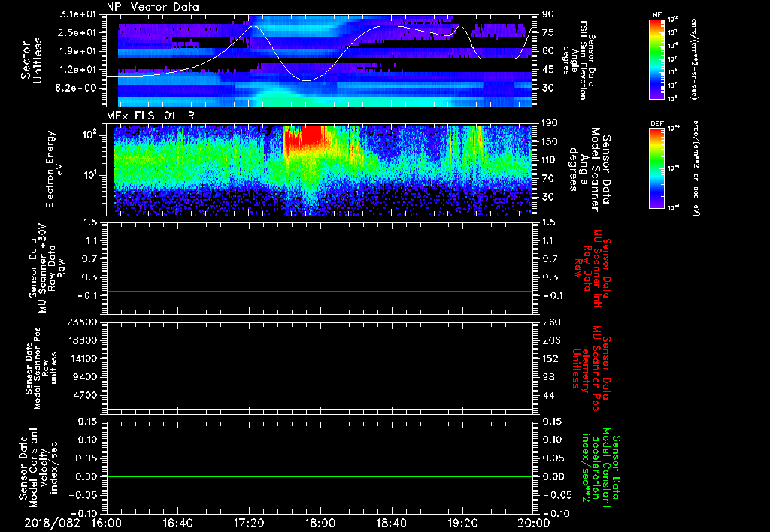Click the "ESH Sun Elevation Angle" axis label

pos(578,60)
